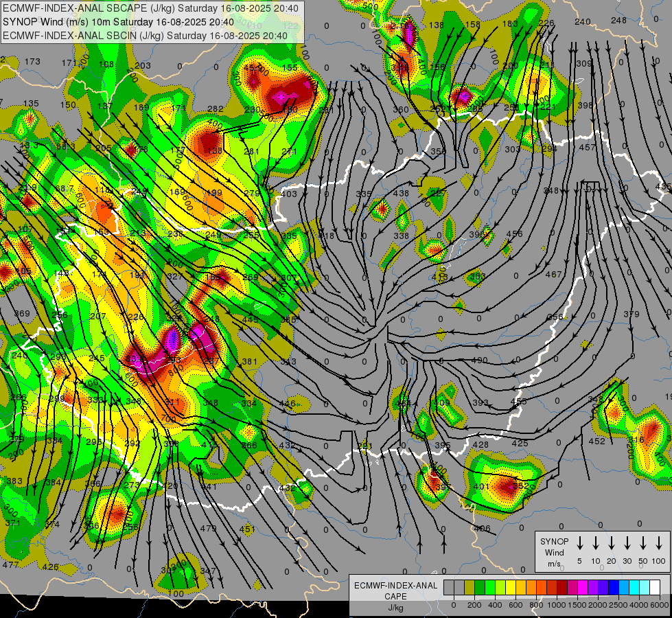Click the SYNOP label in wind legend
672x618 pixels.
(554, 541)
